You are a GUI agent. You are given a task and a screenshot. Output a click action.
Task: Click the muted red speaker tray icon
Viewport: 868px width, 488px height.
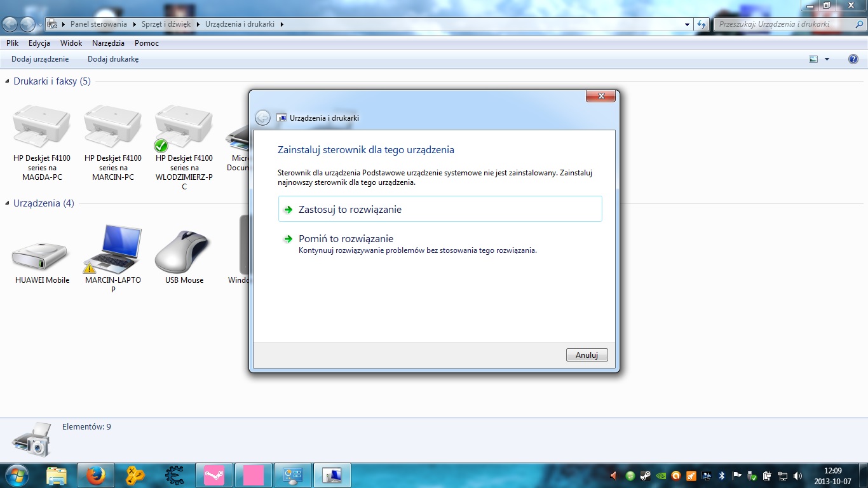tap(614, 475)
